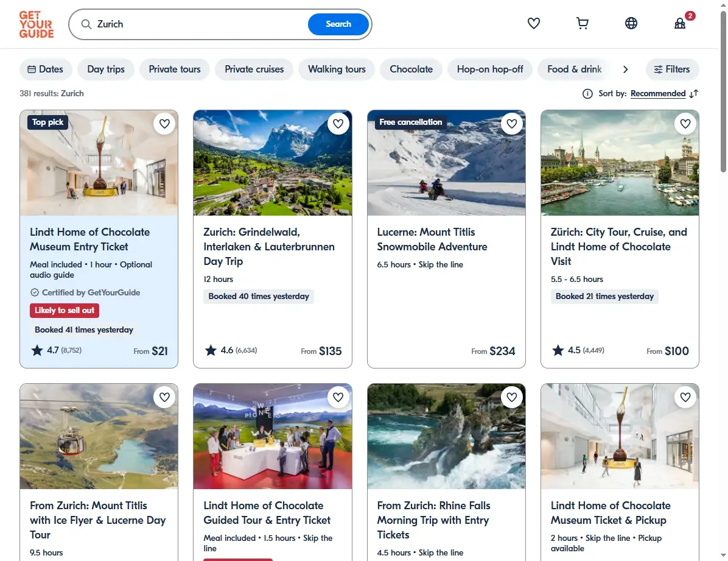Image resolution: width=728 pixels, height=561 pixels.
Task: Select the Day trips filter chip
Action: (106, 69)
